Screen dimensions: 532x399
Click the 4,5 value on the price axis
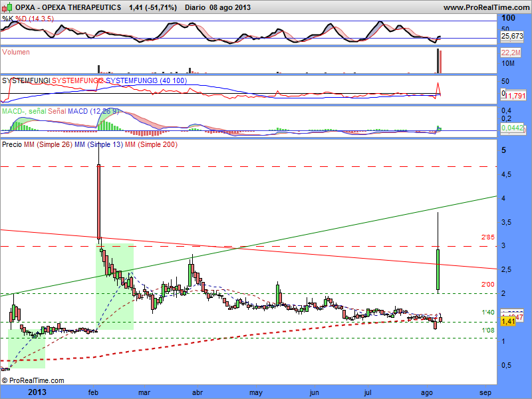[x=506, y=174]
